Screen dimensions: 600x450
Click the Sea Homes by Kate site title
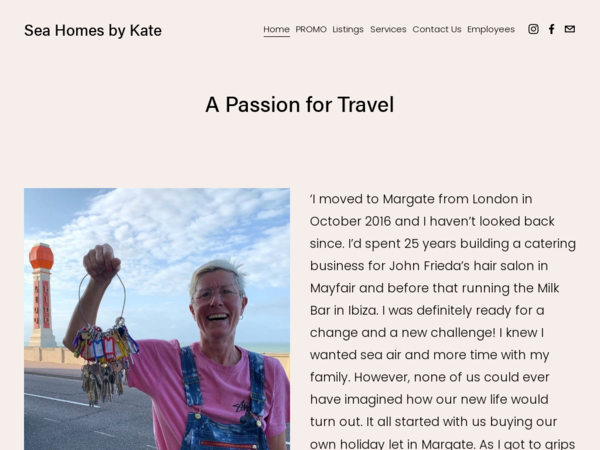pyautogui.click(x=93, y=30)
